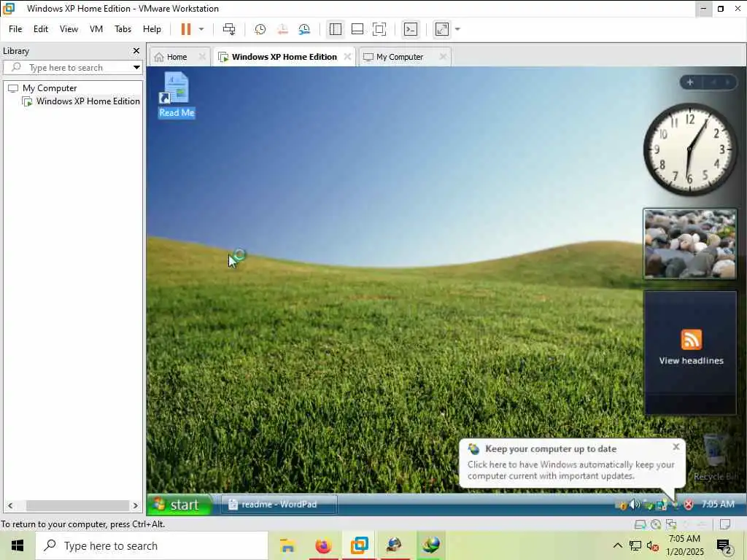Open the VM menu

96,29
